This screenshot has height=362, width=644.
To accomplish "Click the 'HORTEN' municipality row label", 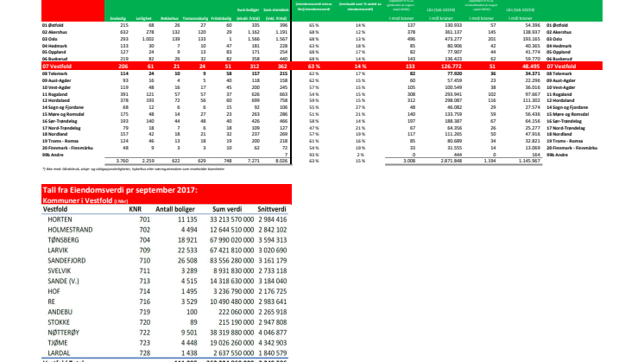I will pyautogui.click(x=60, y=219).
